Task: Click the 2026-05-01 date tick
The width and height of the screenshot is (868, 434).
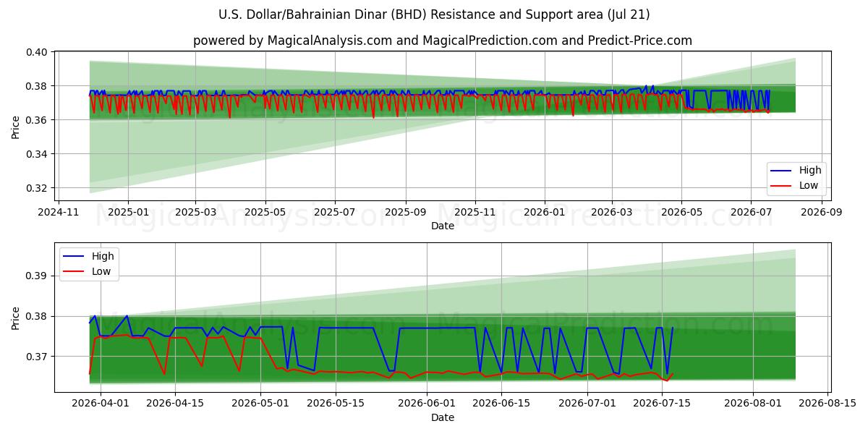Action: [260, 404]
